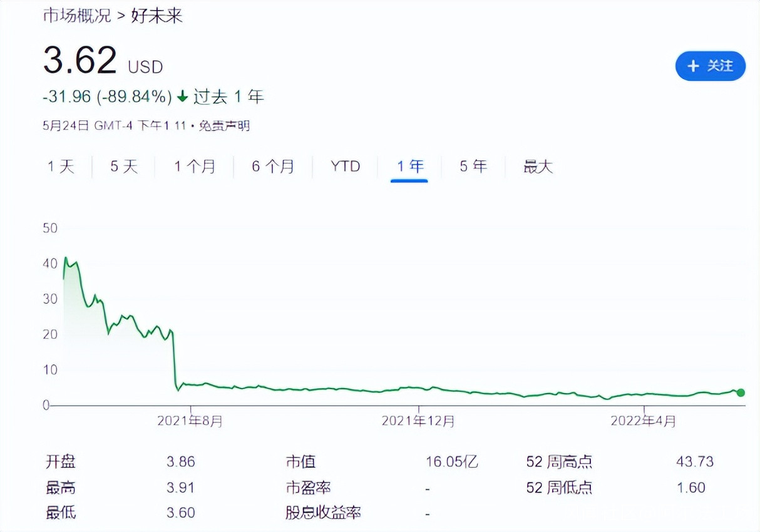
Task: Click the 52 周高点 label
Action: pyautogui.click(x=559, y=463)
